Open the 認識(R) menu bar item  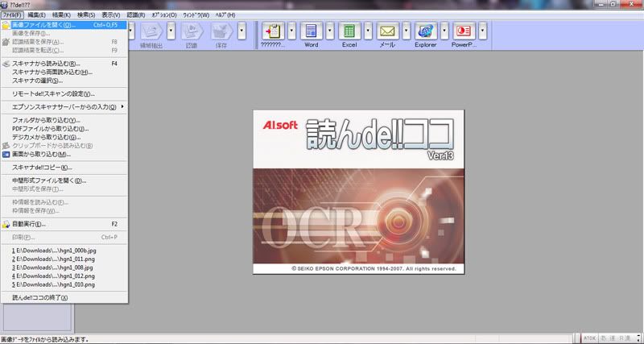136,15
